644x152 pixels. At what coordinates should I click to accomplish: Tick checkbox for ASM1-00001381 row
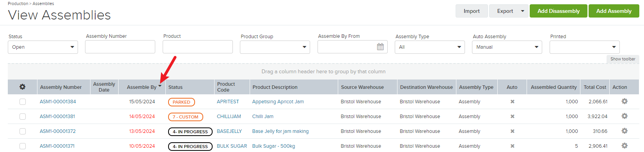pos(23,117)
